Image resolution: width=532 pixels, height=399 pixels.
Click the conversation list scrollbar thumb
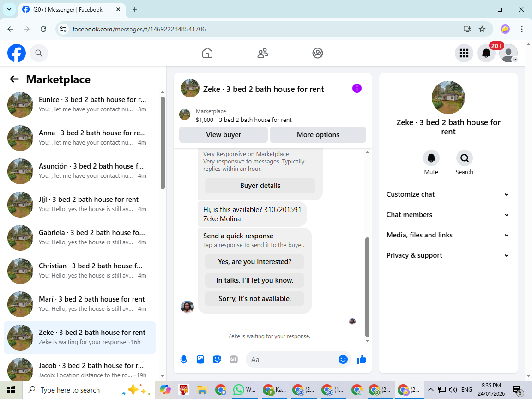(163, 143)
